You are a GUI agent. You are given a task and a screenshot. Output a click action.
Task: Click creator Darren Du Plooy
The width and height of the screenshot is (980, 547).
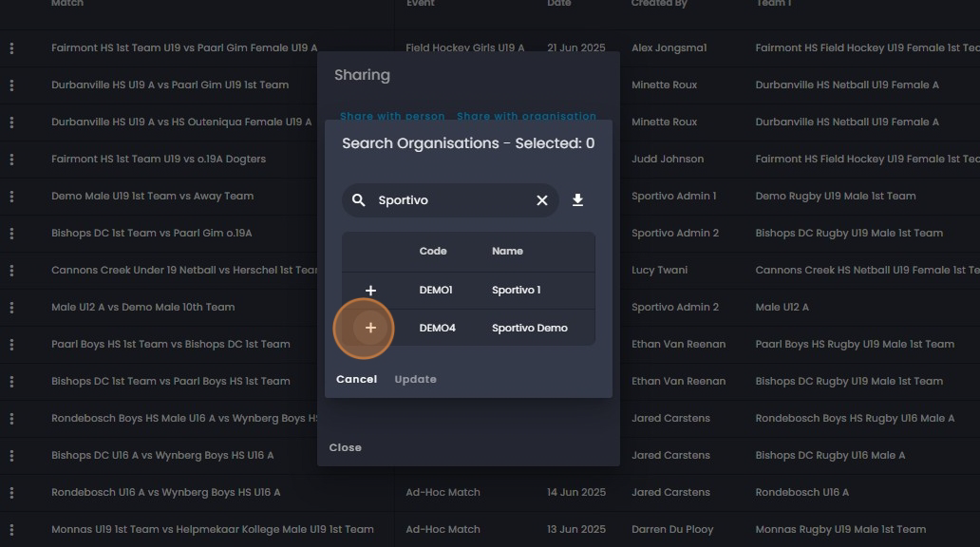pos(672,530)
